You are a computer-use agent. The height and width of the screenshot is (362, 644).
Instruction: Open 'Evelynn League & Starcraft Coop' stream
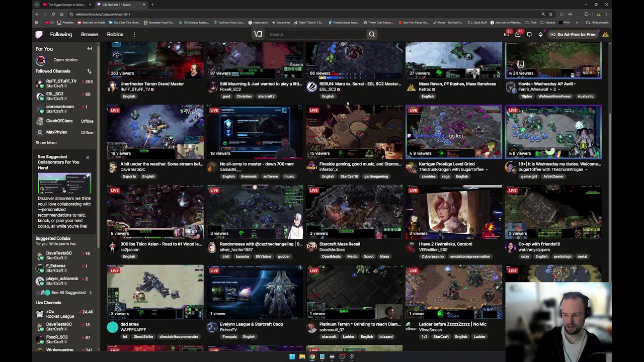[x=251, y=324]
